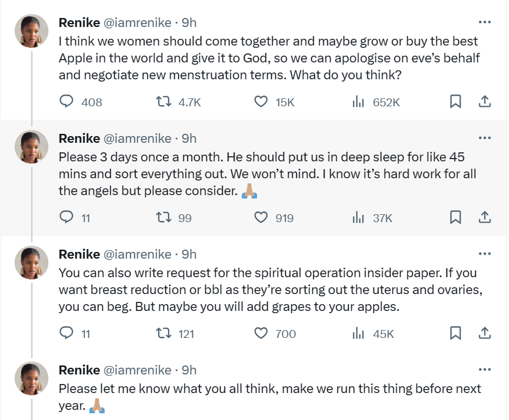The width and height of the screenshot is (509, 420).
Task: Open more menu on the second tweet
Action: [484, 138]
